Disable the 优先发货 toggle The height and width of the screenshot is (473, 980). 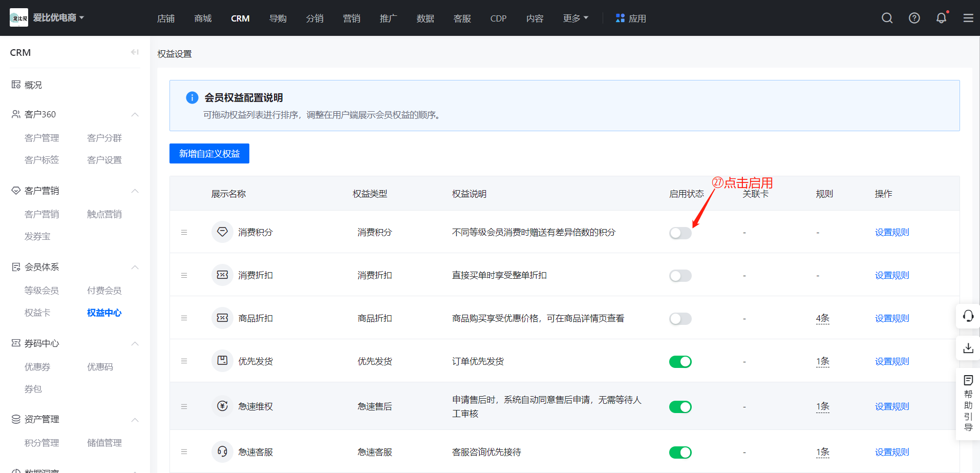tap(680, 362)
